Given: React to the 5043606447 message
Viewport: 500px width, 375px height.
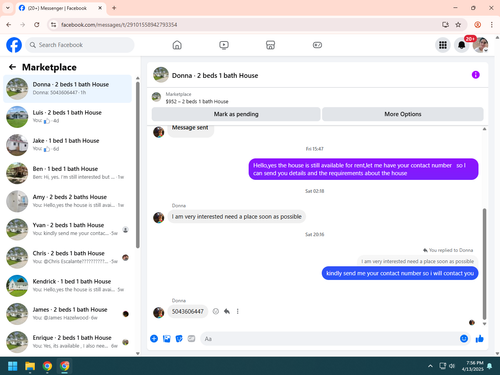Looking at the screenshot, I should click(216, 311).
